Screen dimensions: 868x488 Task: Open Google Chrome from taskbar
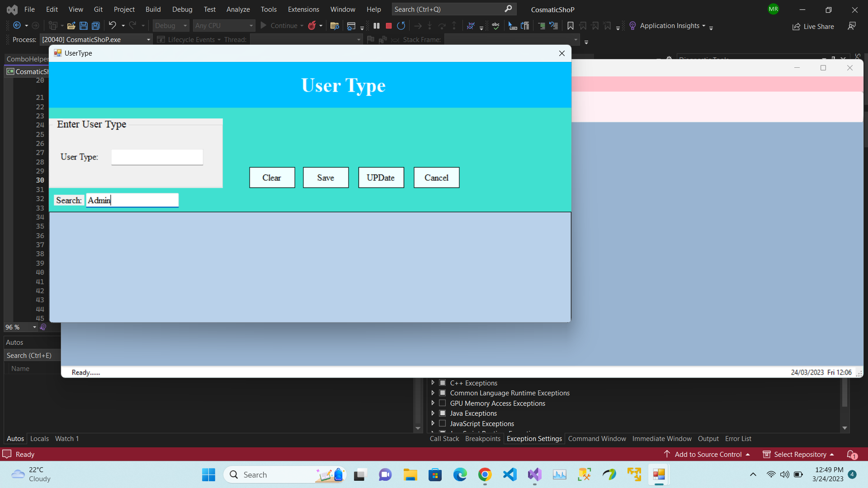(x=485, y=474)
